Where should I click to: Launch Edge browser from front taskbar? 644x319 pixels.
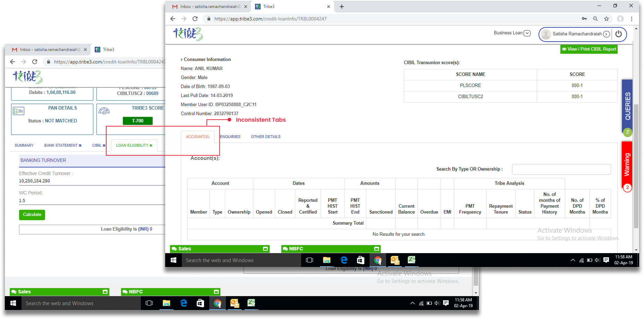(x=344, y=260)
